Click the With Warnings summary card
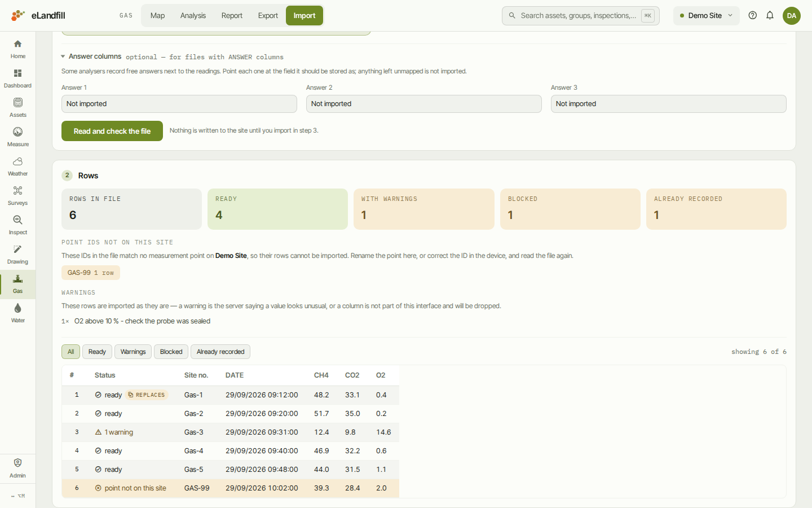Image resolution: width=812 pixels, height=508 pixels. pyautogui.click(x=424, y=209)
